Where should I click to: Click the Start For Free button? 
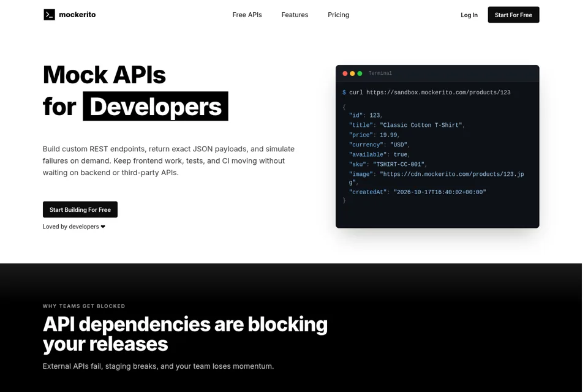click(x=513, y=15)
